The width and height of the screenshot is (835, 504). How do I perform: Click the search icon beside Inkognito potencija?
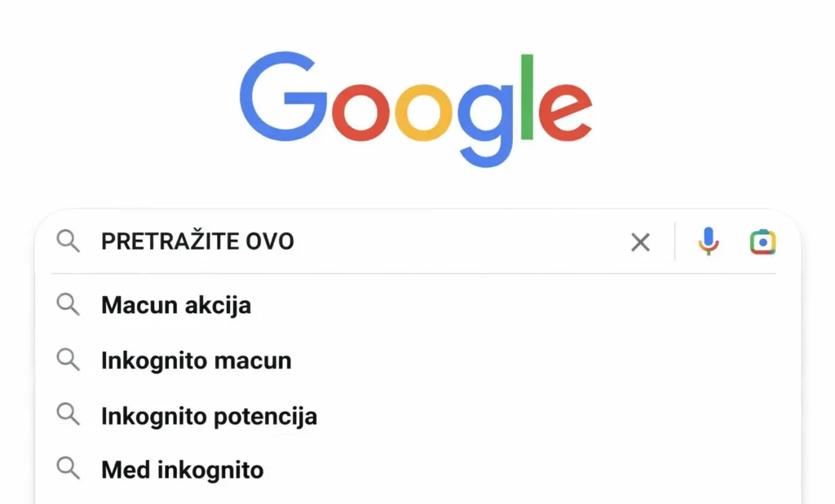pos(68,415)
